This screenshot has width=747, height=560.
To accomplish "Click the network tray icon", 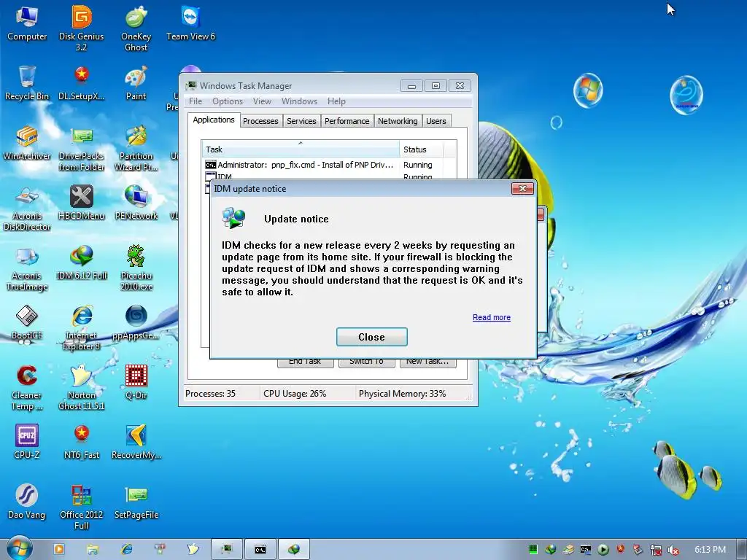I will [x=656, y=550].
